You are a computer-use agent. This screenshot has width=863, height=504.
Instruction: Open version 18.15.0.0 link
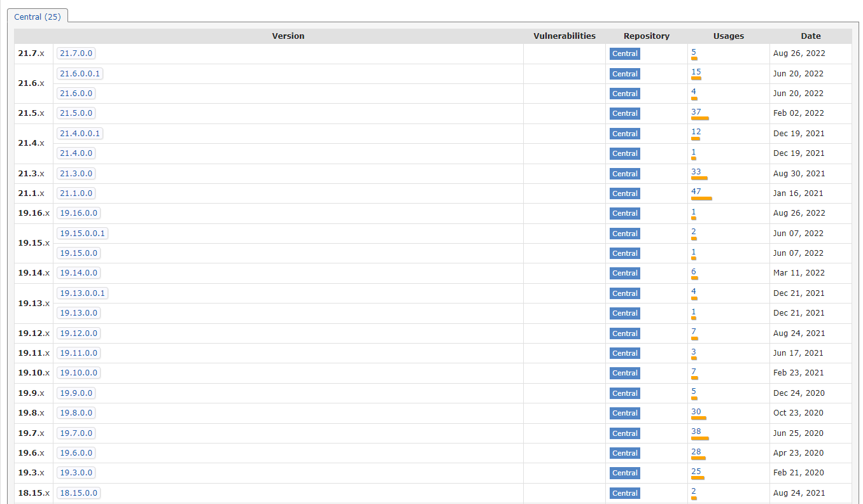click(x=79, y=493)
